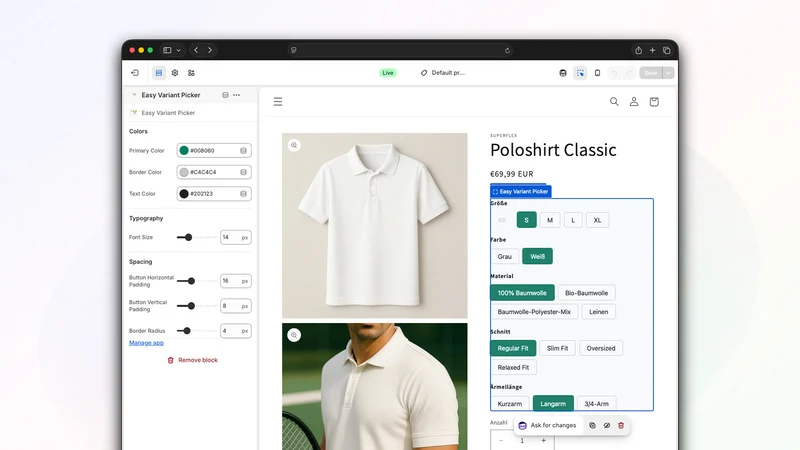
Task: Open the storefront account icon
Action: coord(634,102)
